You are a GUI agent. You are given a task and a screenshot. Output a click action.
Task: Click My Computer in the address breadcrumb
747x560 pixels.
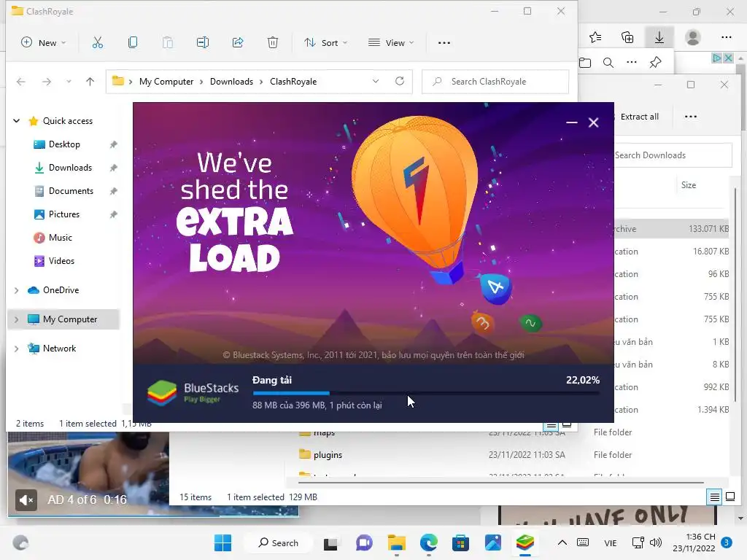pyautogui.click(x=166, y=82)
